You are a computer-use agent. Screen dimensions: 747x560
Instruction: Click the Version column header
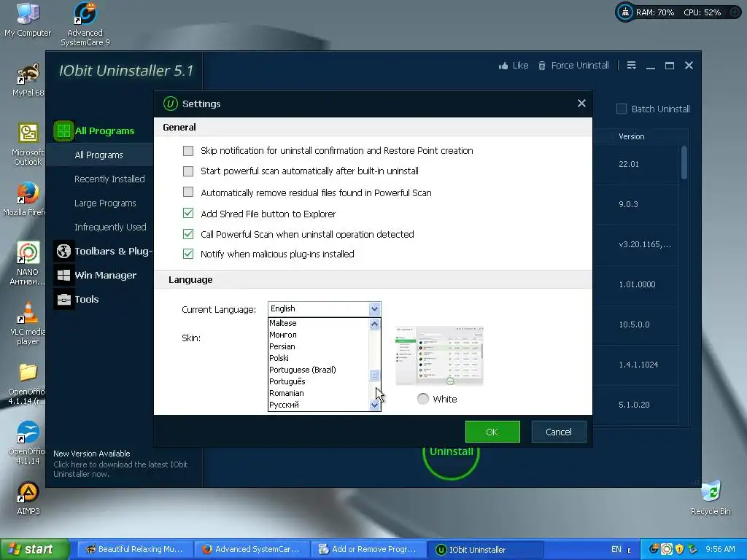tap(631, 136)
